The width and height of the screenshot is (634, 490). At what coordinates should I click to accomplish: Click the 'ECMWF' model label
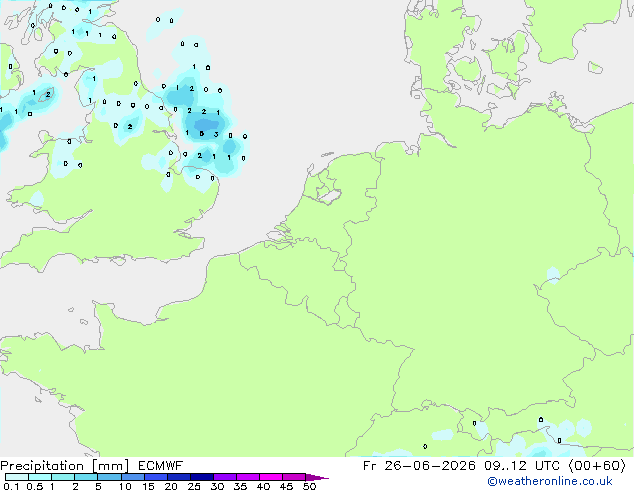pos(160,466)
